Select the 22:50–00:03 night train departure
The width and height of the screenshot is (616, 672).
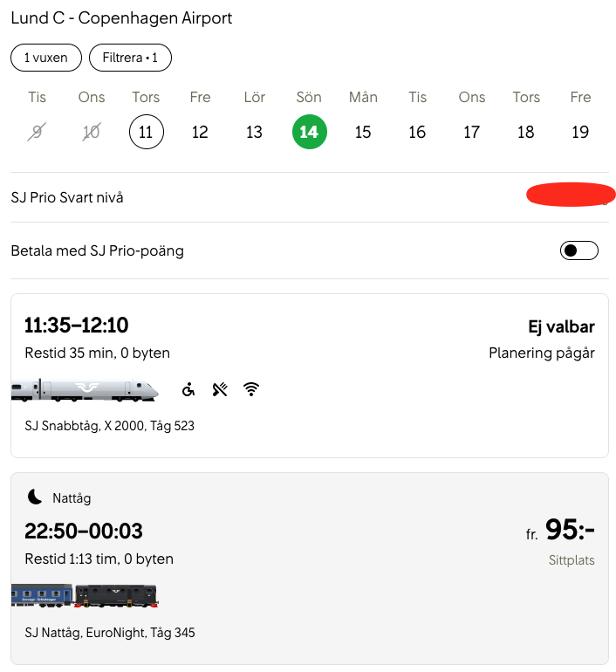(x=84, y=531)
